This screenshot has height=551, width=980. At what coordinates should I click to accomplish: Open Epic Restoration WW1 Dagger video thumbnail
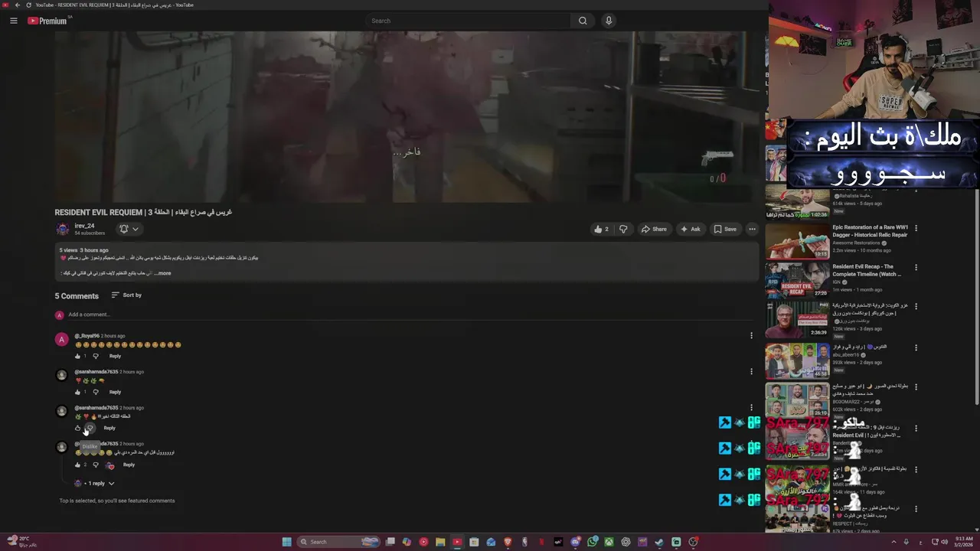pos(797,241)
